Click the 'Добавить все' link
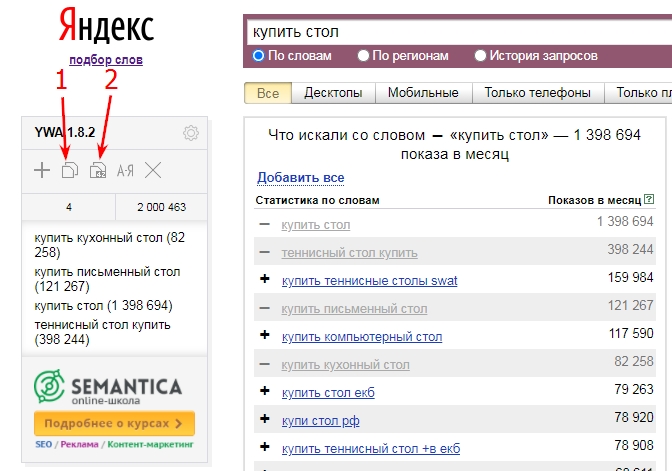 [300, 177]
